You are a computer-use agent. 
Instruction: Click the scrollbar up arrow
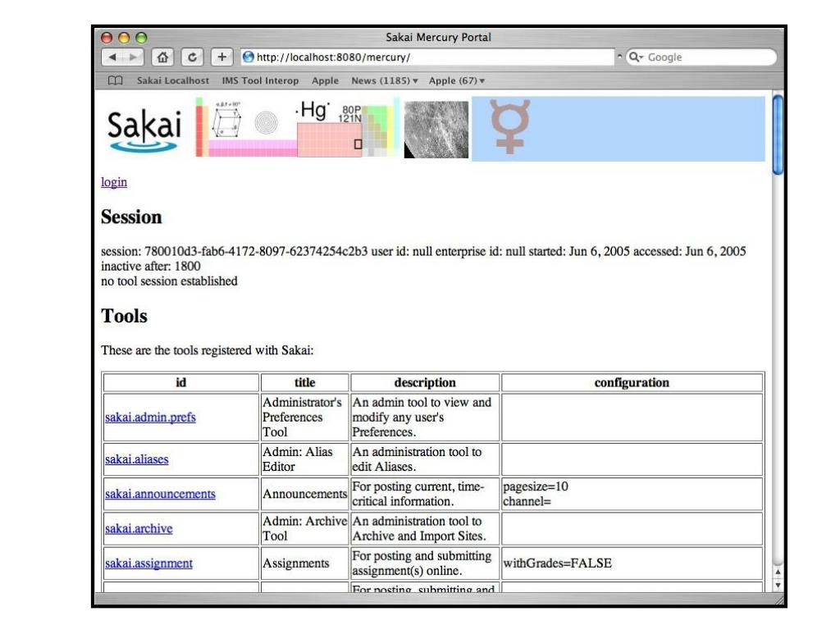[778, 572]
